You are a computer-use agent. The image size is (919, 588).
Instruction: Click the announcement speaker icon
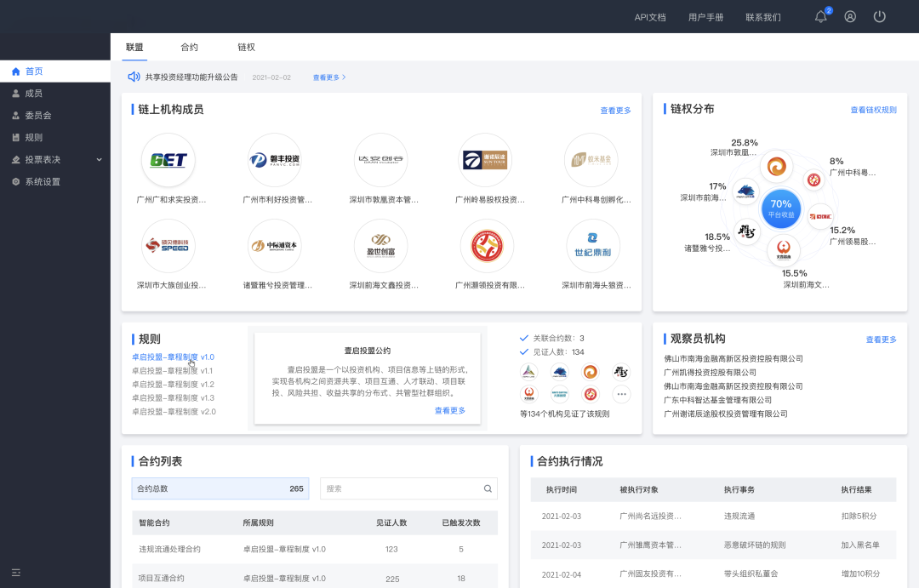point(134,77)
